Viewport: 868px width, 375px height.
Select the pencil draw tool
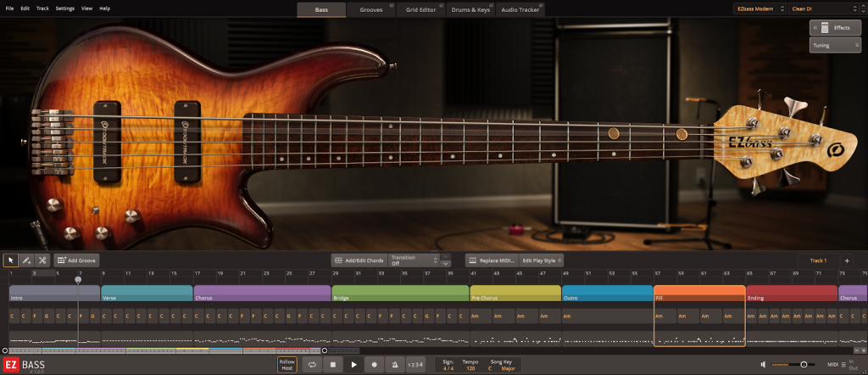point(26,260)
